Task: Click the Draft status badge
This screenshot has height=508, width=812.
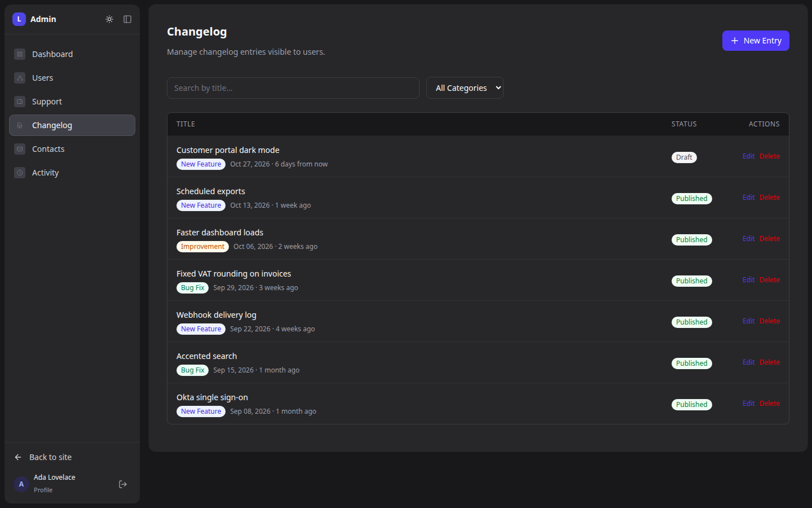Action: pos(684,157)
